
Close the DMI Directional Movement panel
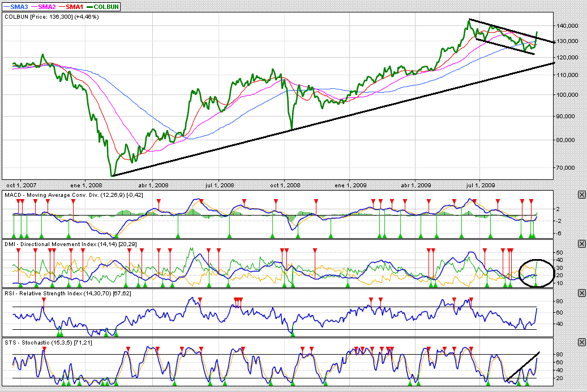[x=581, y=244]
